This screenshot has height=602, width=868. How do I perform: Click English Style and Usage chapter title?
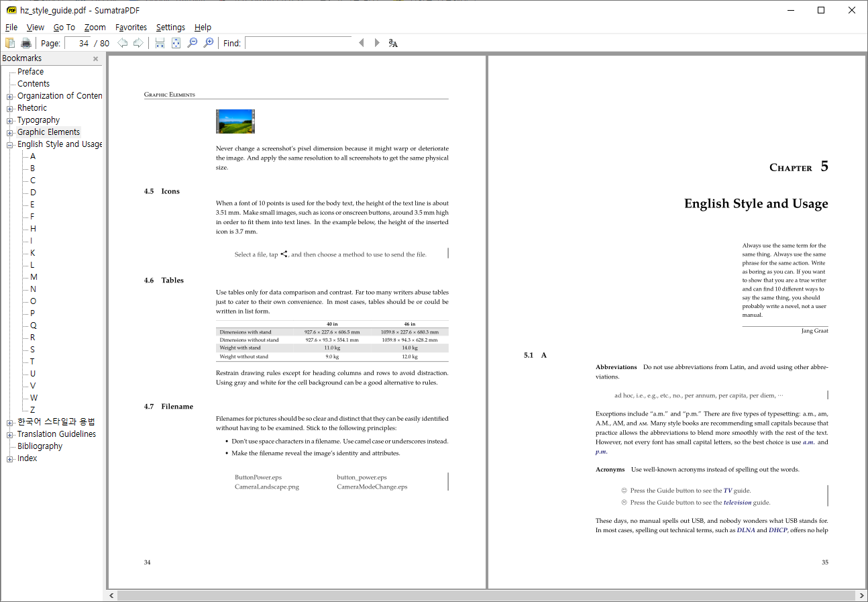[x=756, y=203]
